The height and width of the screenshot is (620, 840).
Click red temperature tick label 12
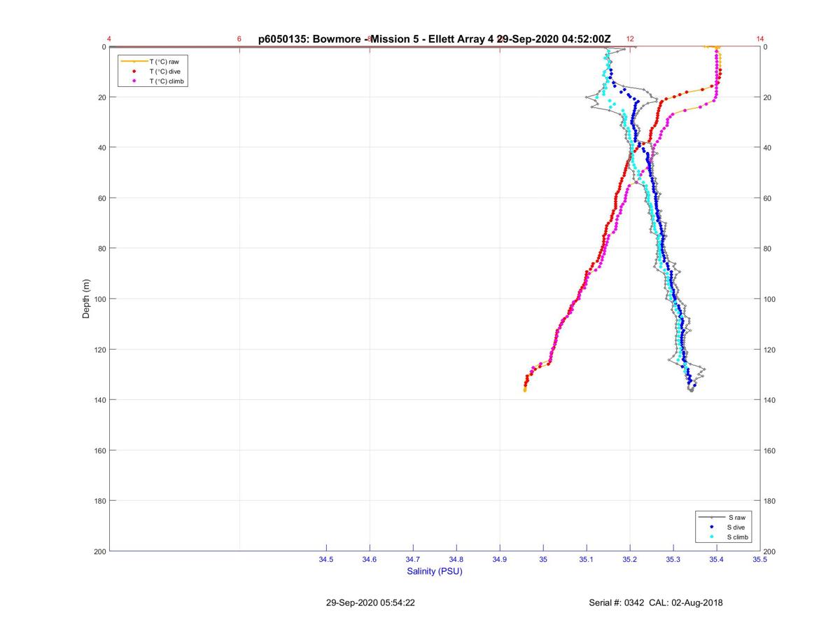(x=630, y=39)
